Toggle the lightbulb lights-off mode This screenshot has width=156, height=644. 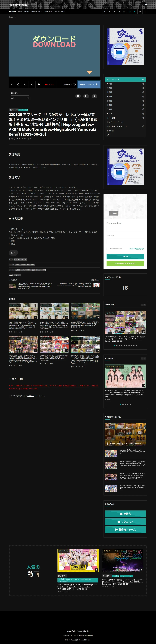coord(12,85)
